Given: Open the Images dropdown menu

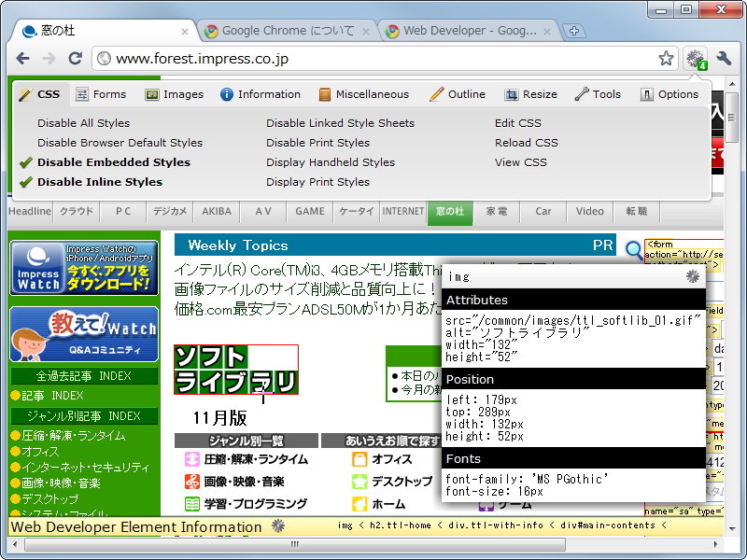Looking at the screenshot, I should pos(174,94).
